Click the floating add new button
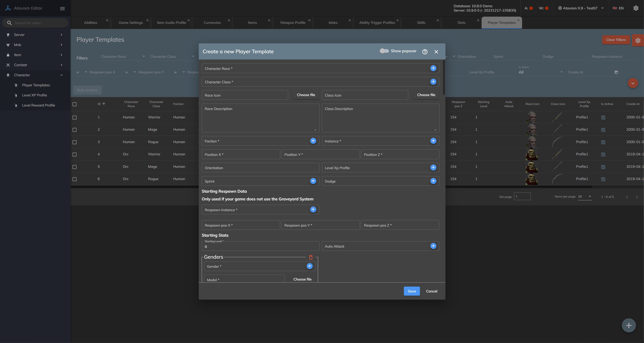 pos(629,325)
